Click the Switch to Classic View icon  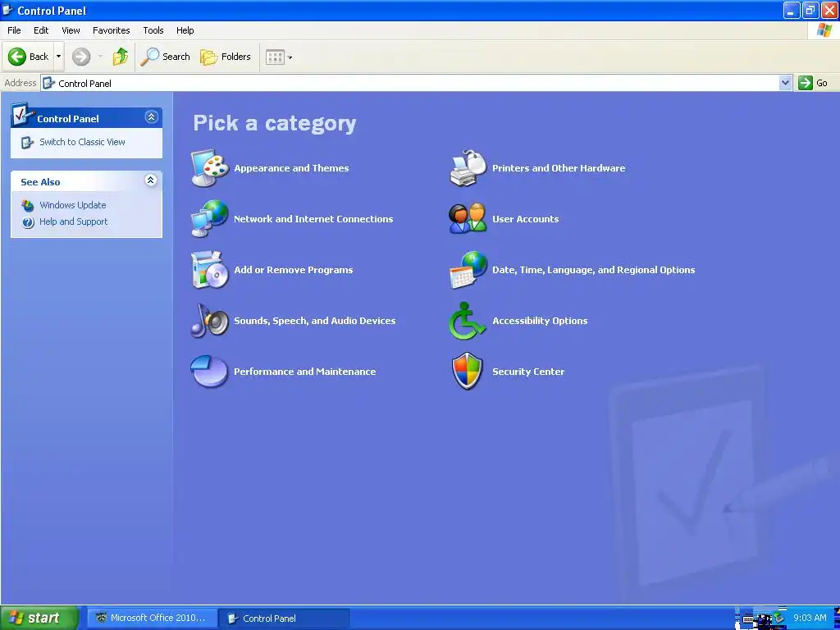pyautogui.click(x=27, y=142)
